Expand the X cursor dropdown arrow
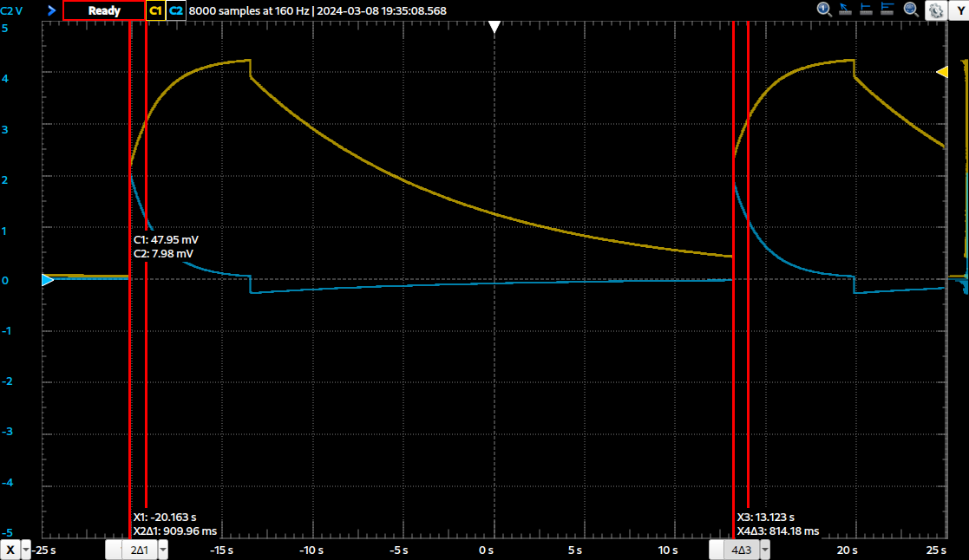This screenshot has width=969, height=560. coord(26,550)
